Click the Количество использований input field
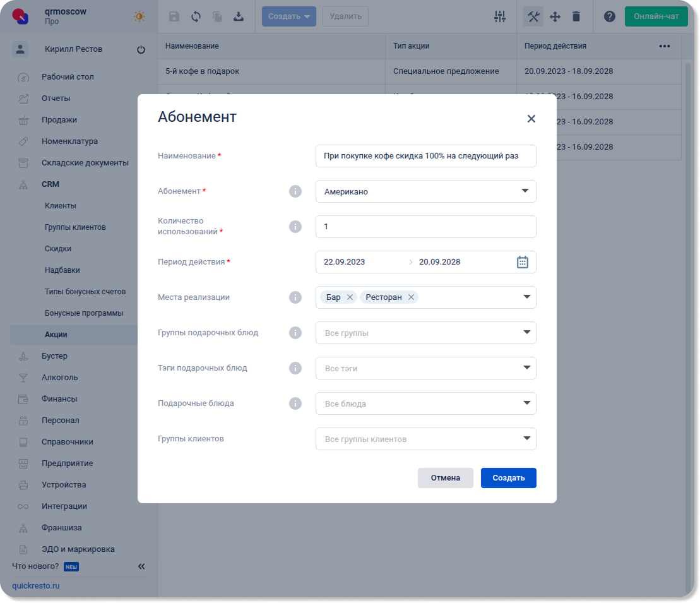 click(425, 227)
